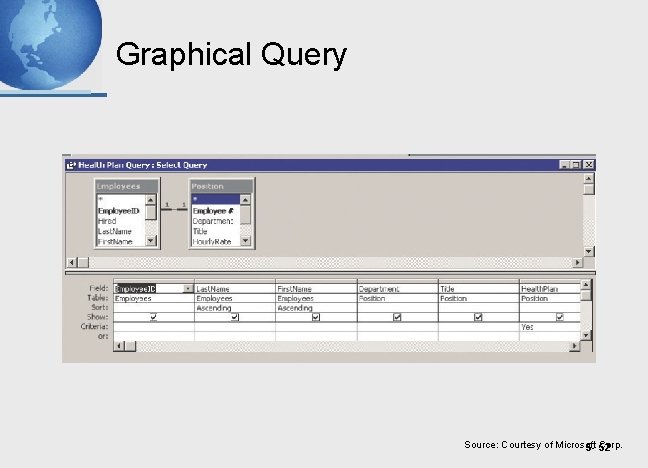Image resolution: width=648 pixels, height=468 pixels.
Task: Click the LastName field cell in grid
Action: 235,289
